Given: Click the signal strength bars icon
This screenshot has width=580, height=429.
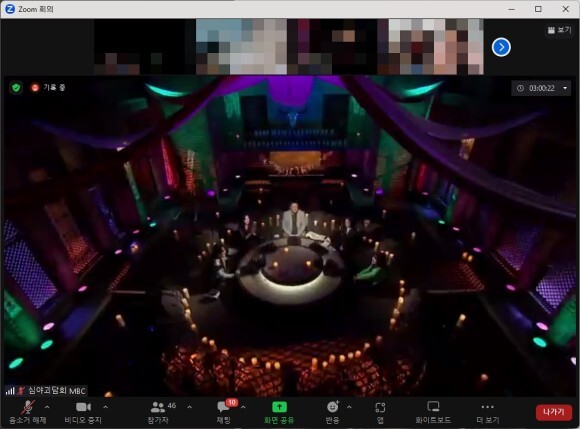Looking at the screenshot, I should (10, 391).
